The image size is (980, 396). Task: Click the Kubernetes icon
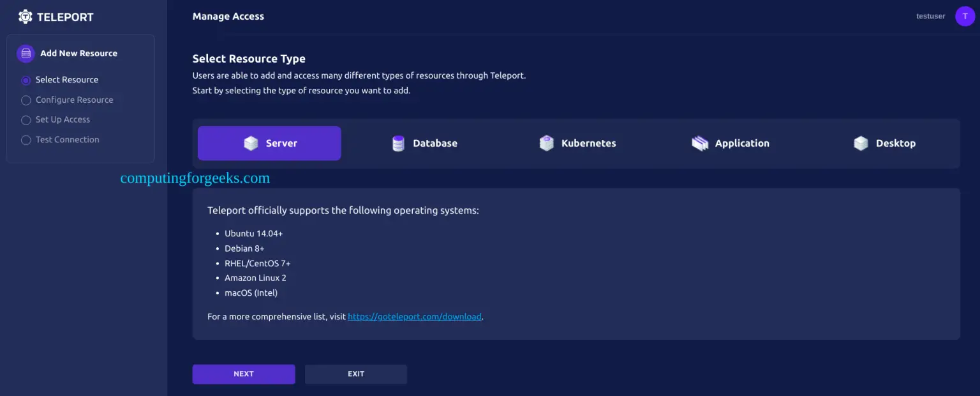pos(546,143)
